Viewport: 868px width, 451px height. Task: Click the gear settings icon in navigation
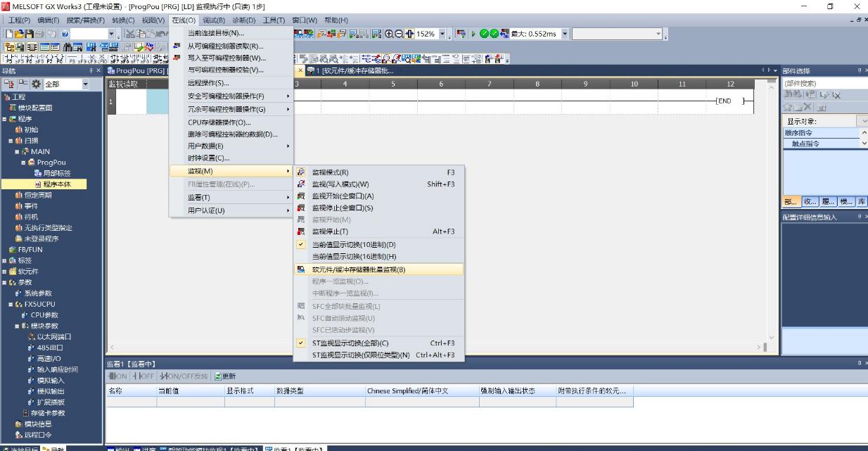tap(36, 84)
